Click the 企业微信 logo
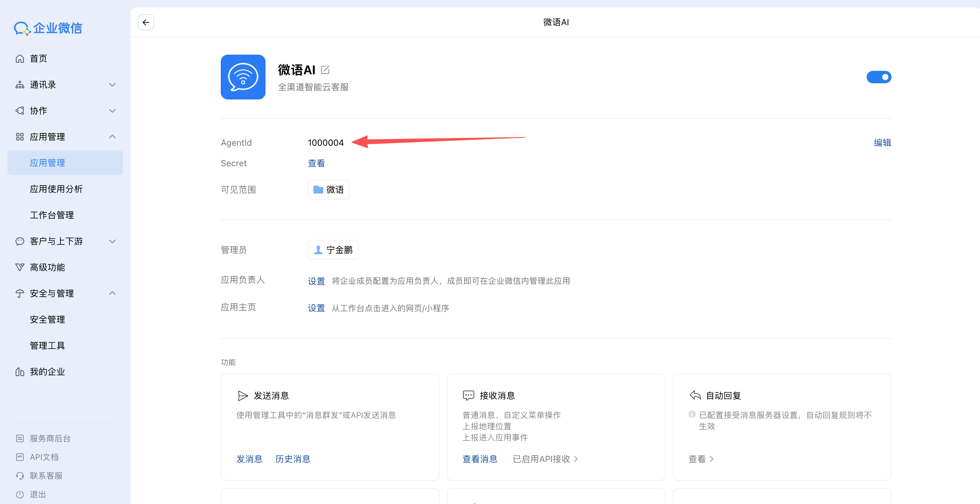This screenshot has height=504, width=980. click(48, 28)
